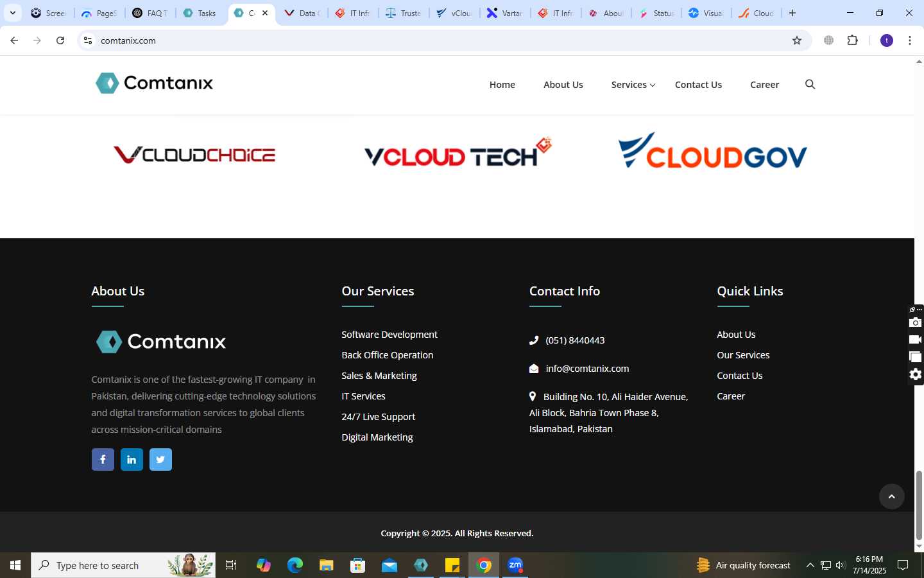The image size is (924, 578).
Task: Switch to the Tasks tab
Action: [x=200, y=13]
